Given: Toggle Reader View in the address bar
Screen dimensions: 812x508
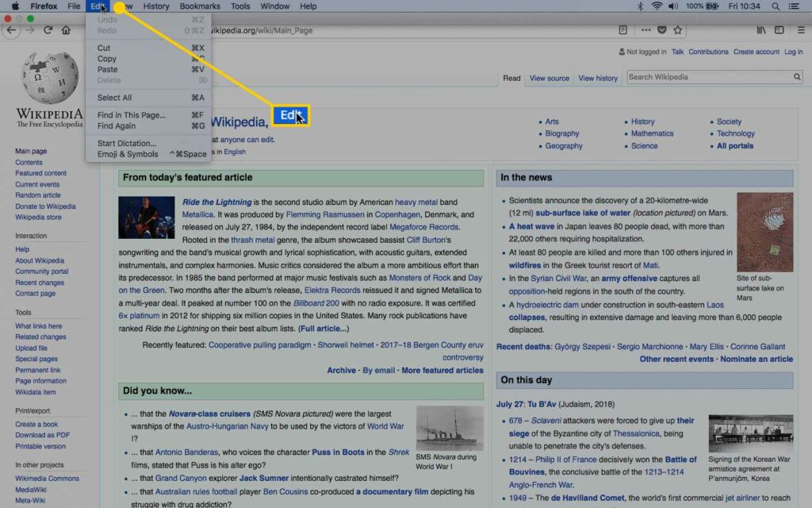Looking at the screenshot, I should click(623, 30).
